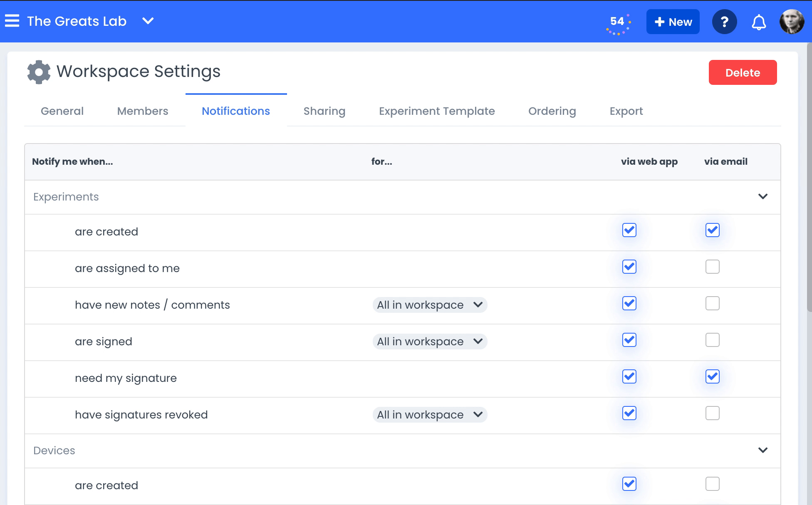The width and height of the screenshot is (812, 505).
Task: Uncheck web app for 'need my signature'
Action: click(629, 376)
